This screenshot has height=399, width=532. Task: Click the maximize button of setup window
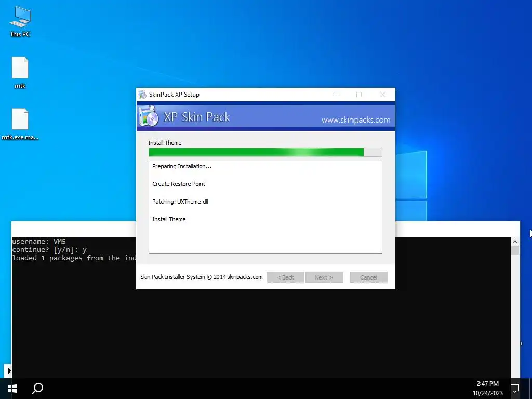coord(359,95)
